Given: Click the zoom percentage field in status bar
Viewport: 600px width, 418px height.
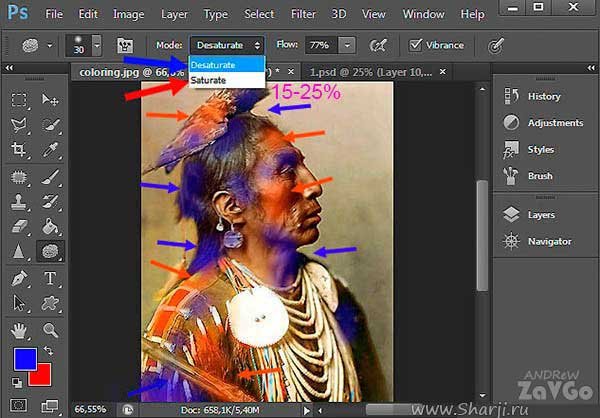Looking at the screenshot, I should [91, 409].
